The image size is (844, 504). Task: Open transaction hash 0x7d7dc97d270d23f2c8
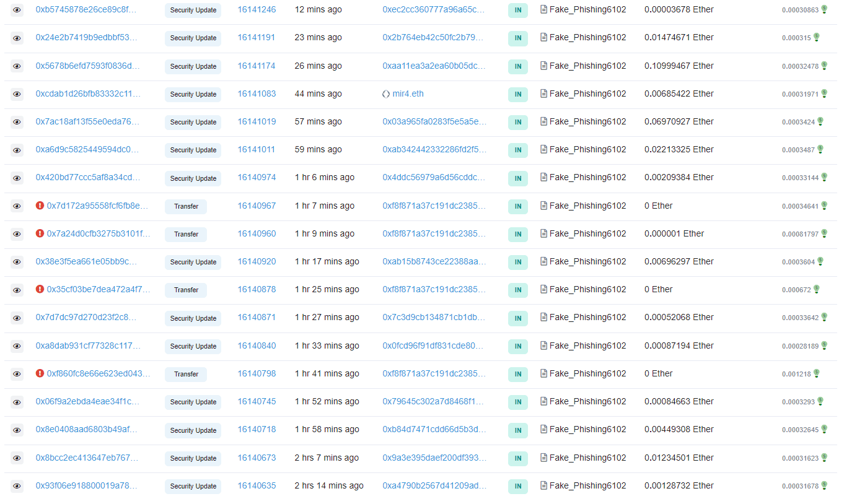[x=86, y=317]
